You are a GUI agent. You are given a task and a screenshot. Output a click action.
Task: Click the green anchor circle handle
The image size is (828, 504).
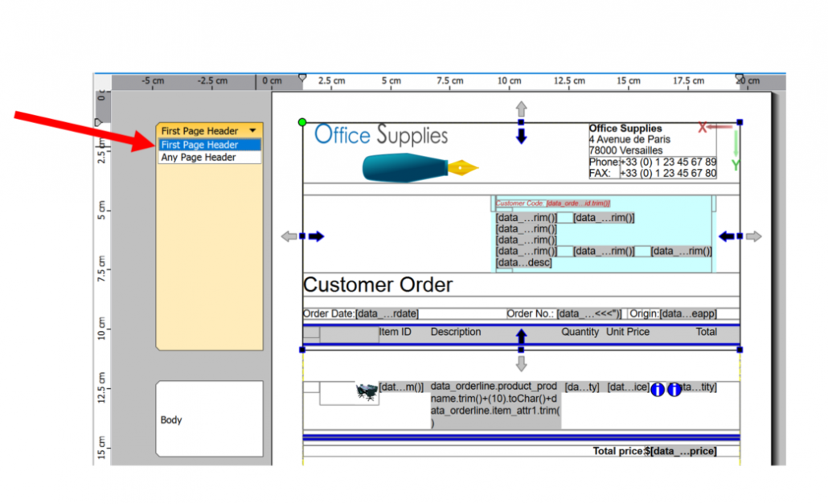click(301, 121)
